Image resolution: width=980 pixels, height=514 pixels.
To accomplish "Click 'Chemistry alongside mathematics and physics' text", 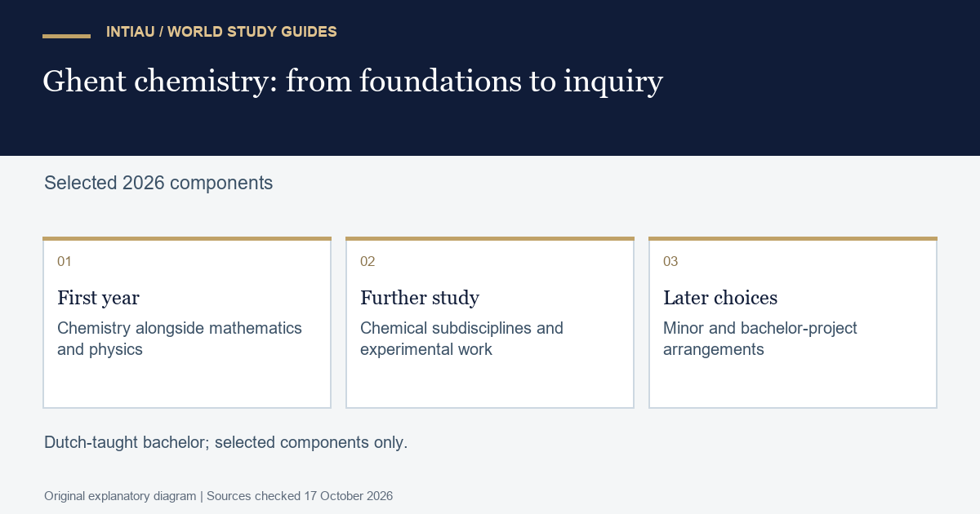I will pyautogui.click(x=180, y=339).
